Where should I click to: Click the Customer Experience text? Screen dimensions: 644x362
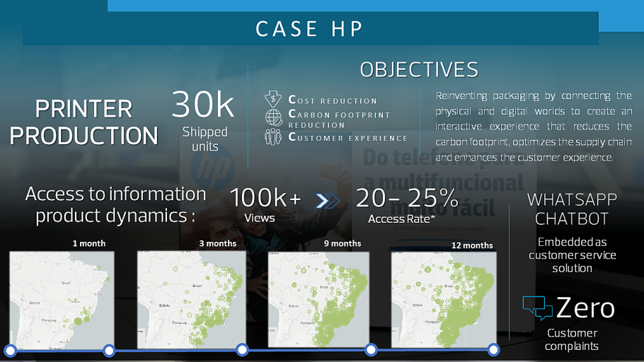pyautogui.click(x=348, y=137)
